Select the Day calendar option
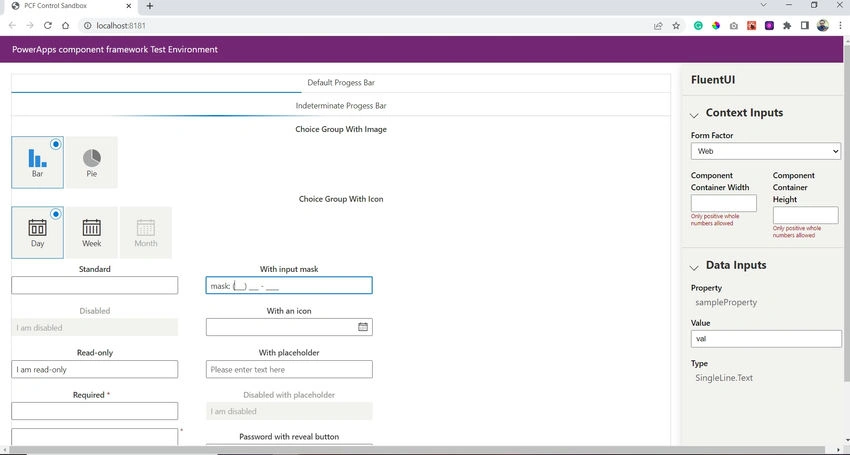Viewport: 850px width, 455px height. [x=37, y=232]
